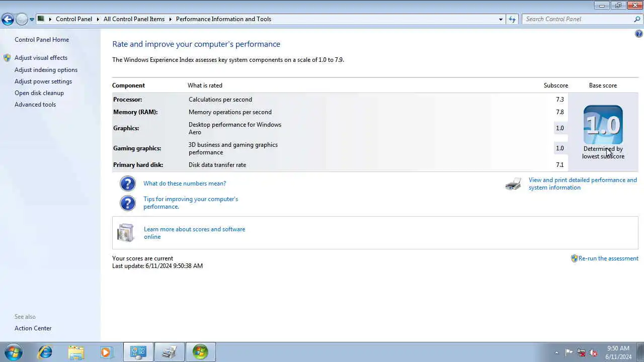644x362 pixels.
Task: Click the Control Panel taskbar button
Action: (x=138, y=352)
